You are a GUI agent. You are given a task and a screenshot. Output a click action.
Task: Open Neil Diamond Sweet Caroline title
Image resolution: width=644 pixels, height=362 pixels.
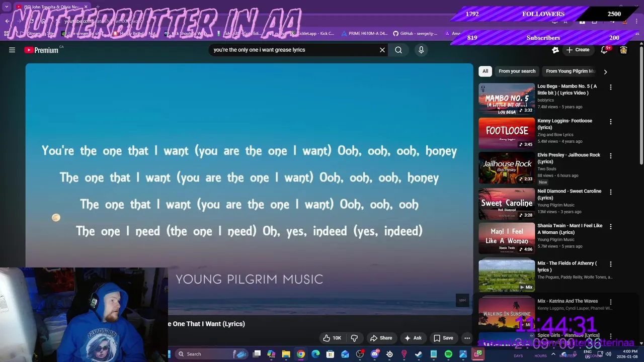pos(570,195)
